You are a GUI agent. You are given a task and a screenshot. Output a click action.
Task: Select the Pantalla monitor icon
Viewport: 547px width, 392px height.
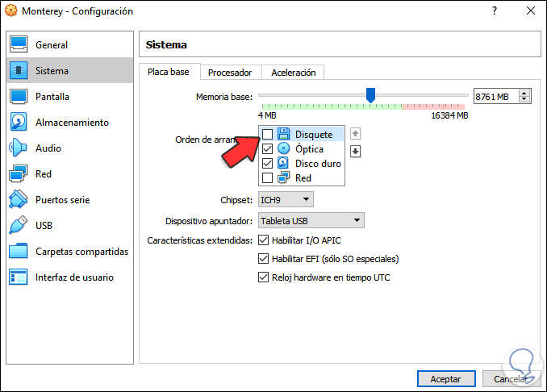(x=19, y=97)
